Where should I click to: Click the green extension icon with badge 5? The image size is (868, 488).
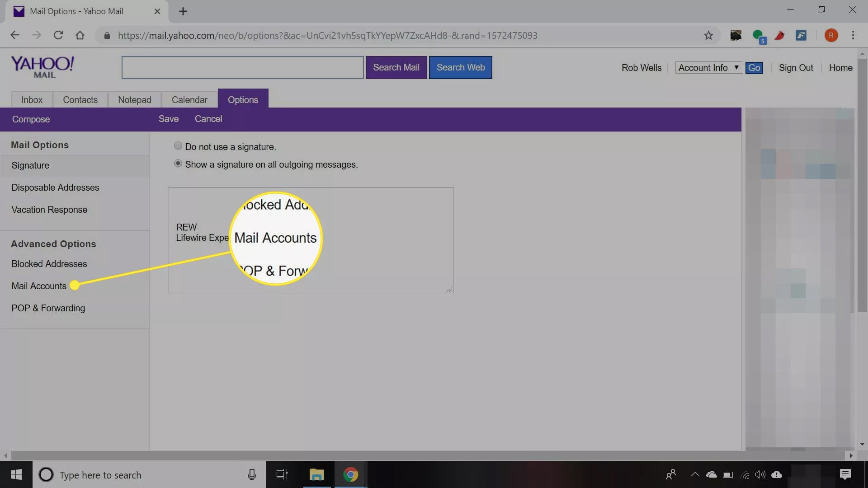(759, 36)
